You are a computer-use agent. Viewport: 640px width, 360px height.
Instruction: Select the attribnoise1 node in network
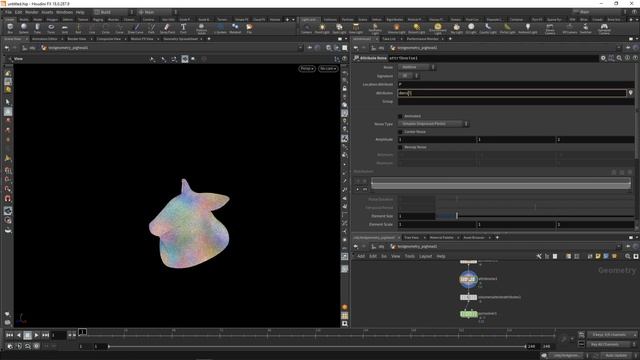coord(468,280)
